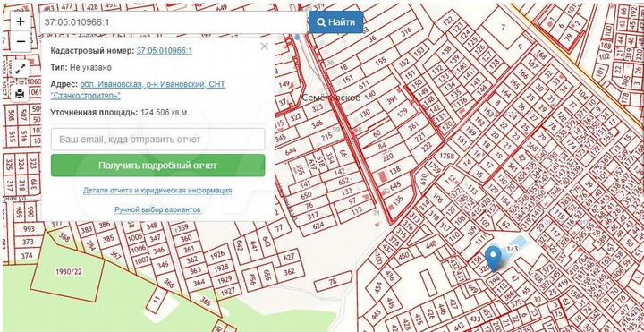Viewport: 644px width, 332px height.
Task: Select parcel 1758 on the map
Action: click(446, 156)
